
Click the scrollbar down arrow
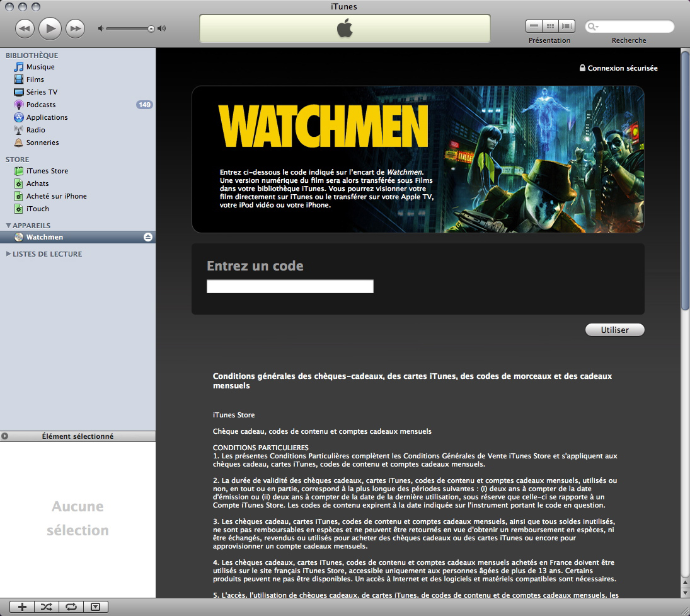tap(685, 592)
